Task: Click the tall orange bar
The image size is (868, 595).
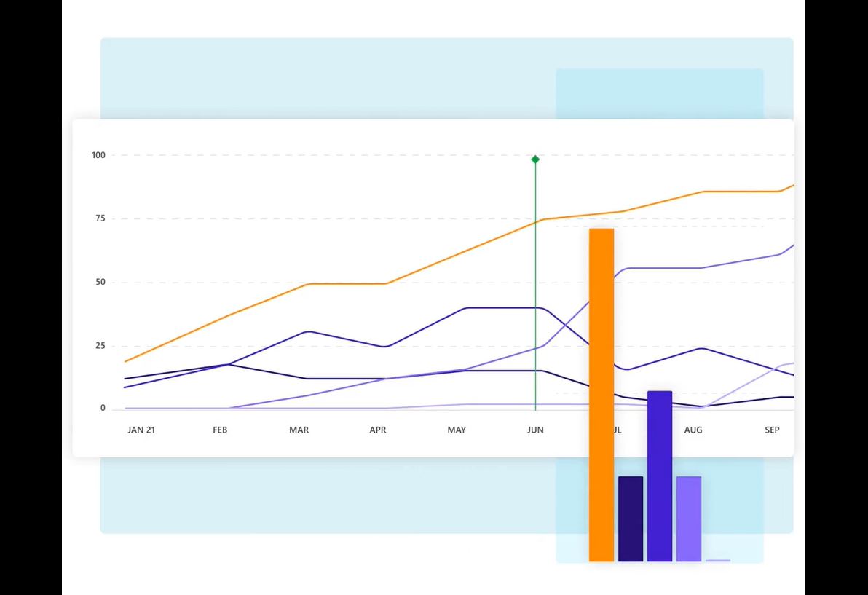Action: (x=601, y=393)
